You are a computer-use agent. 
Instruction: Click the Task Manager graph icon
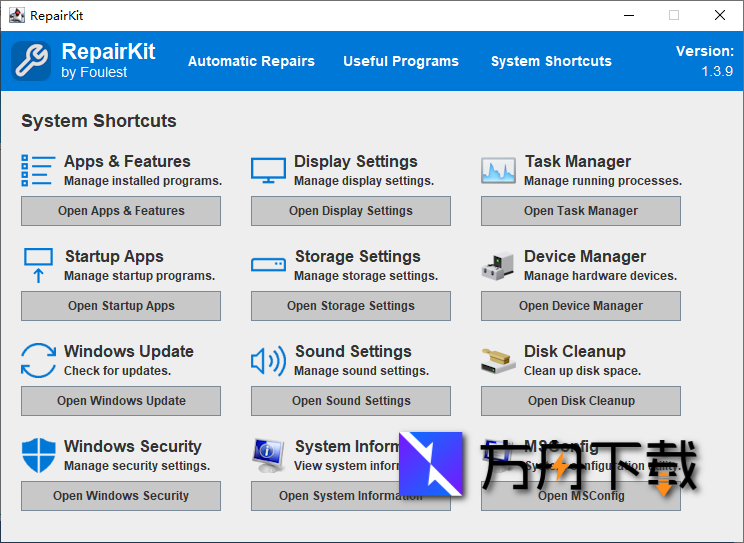[498, 170]
